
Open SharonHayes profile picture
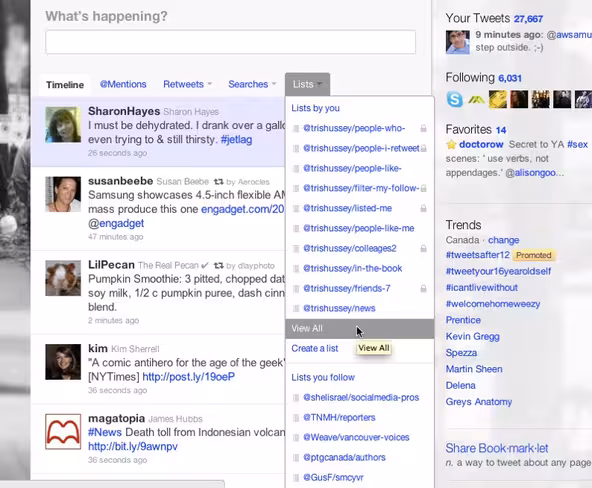[63, 125]
